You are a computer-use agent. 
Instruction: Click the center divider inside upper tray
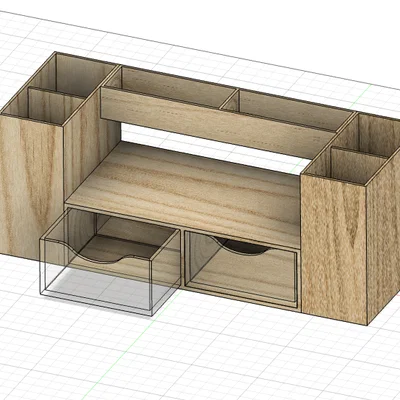click(229, 99)
